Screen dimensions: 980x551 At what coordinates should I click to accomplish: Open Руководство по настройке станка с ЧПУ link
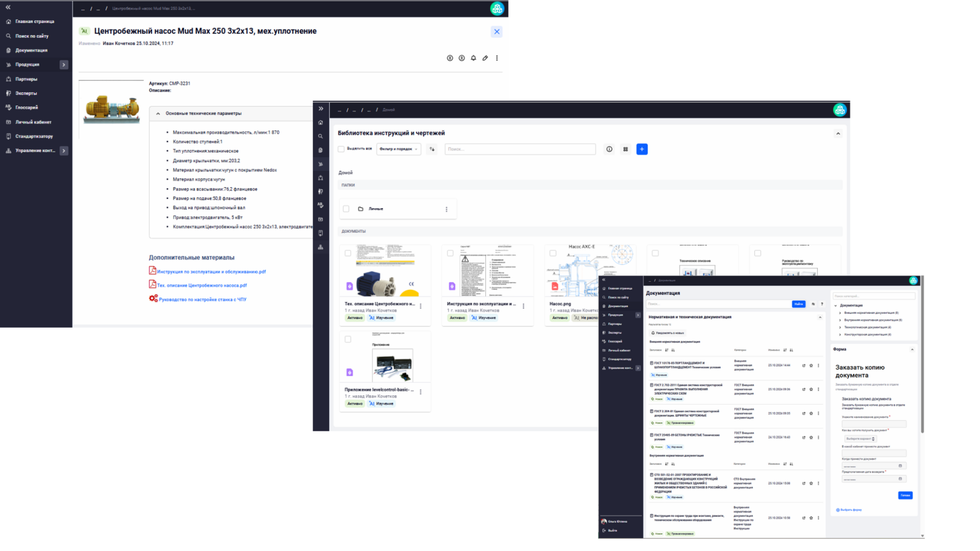coord(202,300)
